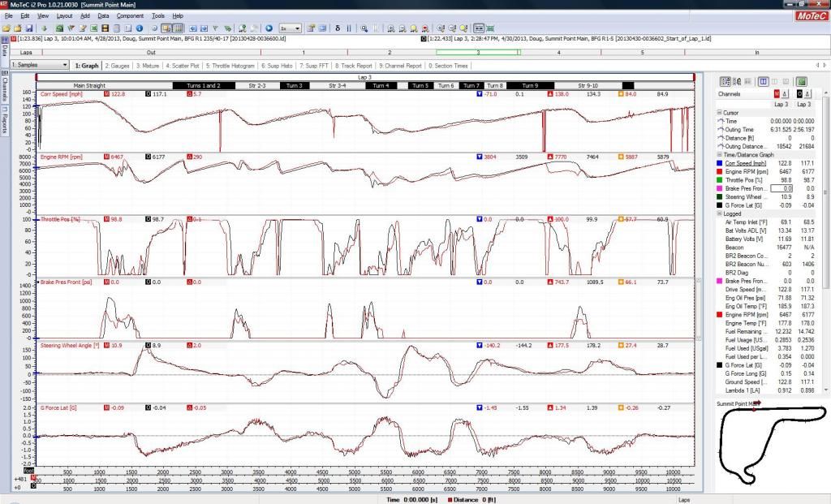Select the Turn 4 track section label
Viewport: 831px width, 504px height.
pos(381,85)
